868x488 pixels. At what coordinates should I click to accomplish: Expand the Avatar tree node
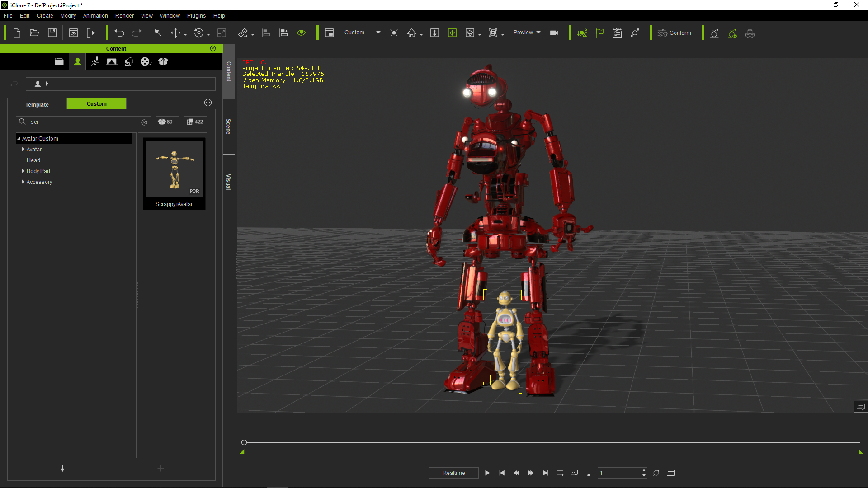point(23,150)
